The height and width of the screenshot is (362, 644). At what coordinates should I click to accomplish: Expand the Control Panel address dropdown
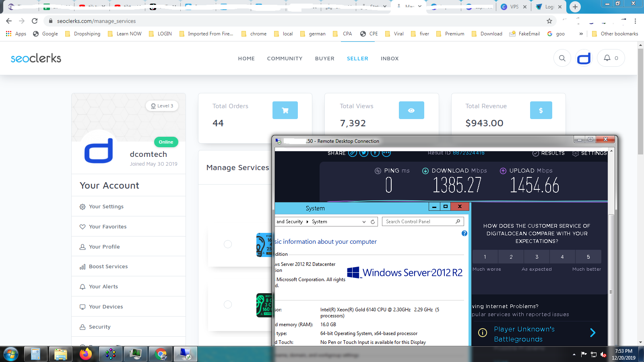pos(364,222)
